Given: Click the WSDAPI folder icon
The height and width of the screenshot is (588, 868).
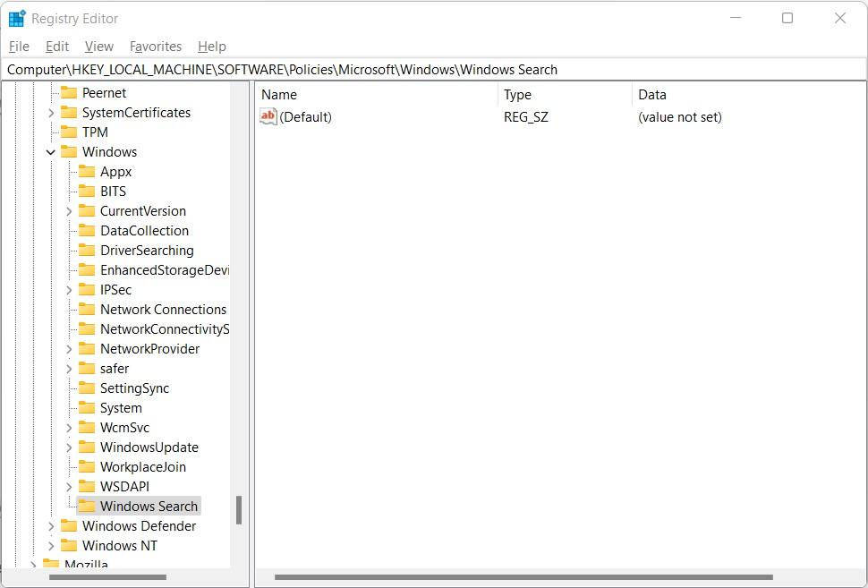Looking at the screenshot, I should pyautogui.click(x=87, y=486).
